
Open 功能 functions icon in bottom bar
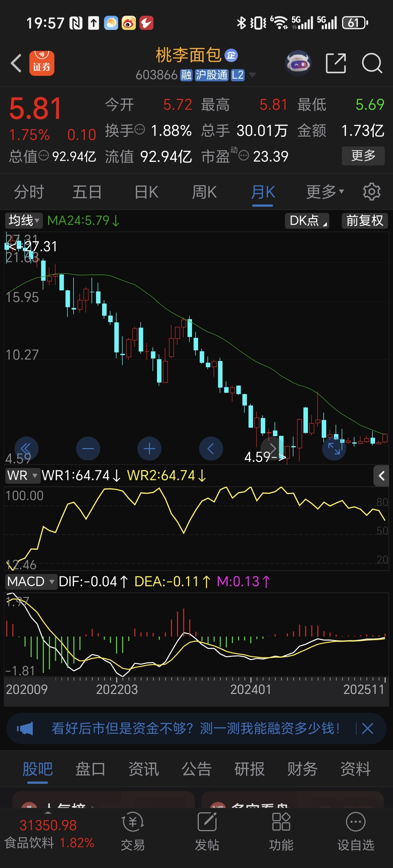click(x=281, y=831)
